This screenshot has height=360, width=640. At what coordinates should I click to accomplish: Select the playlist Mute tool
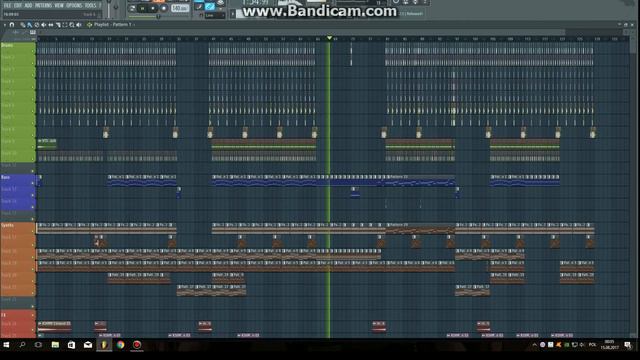point(43,25)
